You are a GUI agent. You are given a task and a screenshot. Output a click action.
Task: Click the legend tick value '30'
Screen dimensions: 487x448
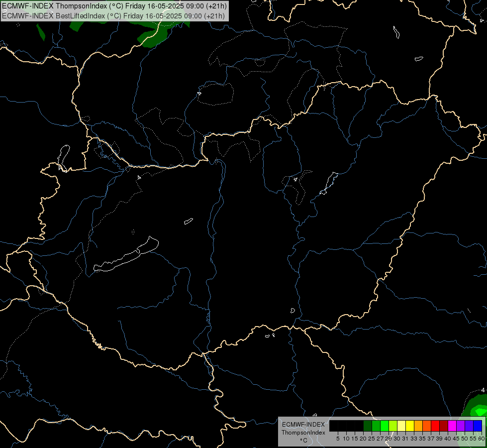[x=397, y=439]
